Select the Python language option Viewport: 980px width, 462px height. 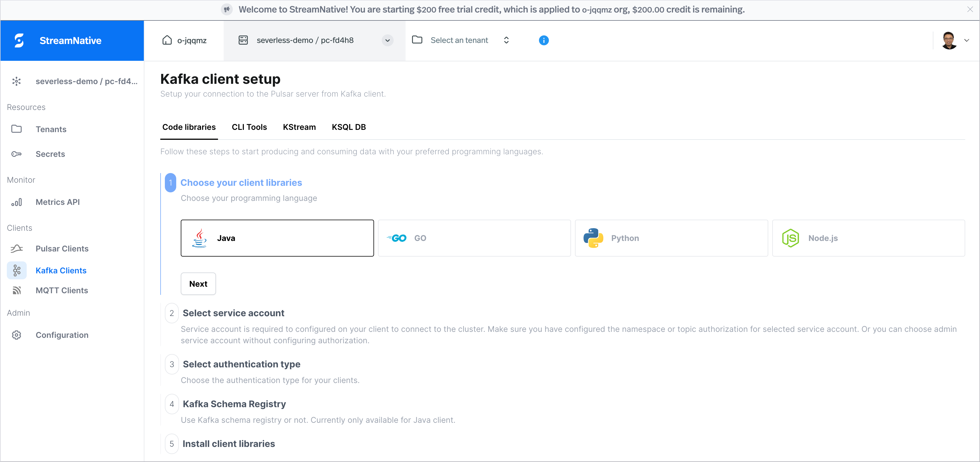coord(671,238)
